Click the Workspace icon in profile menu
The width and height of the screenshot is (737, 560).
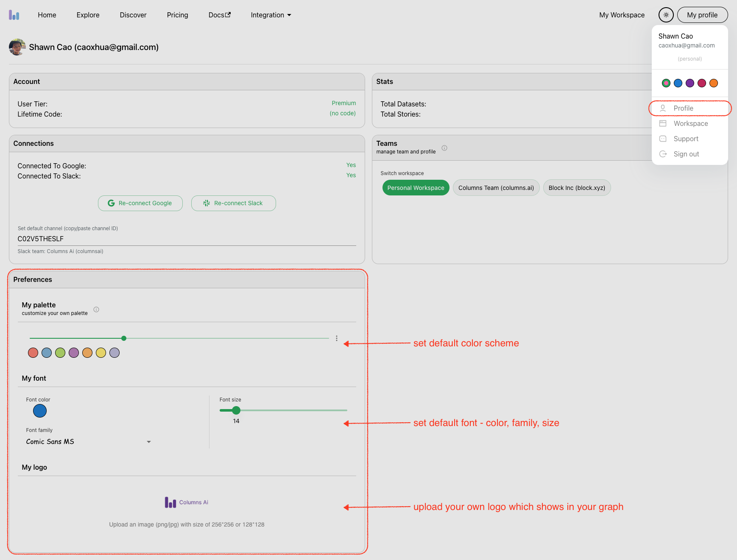click(663, 123)
